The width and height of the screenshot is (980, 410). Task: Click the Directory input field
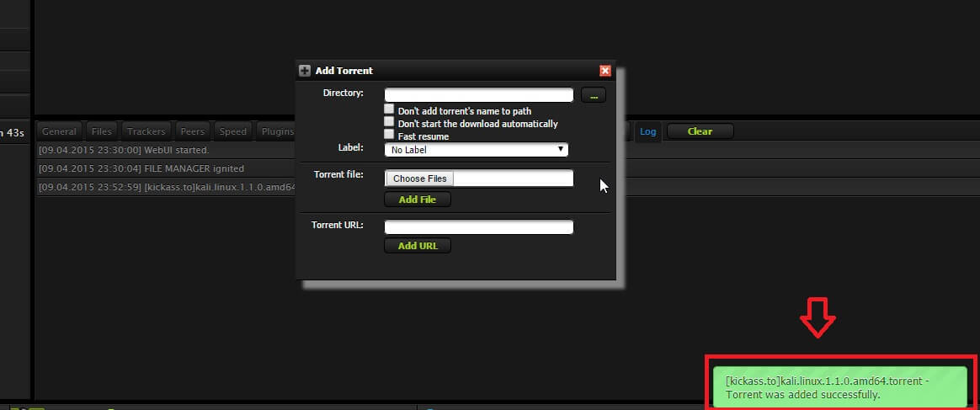click(x=478, y=95)
